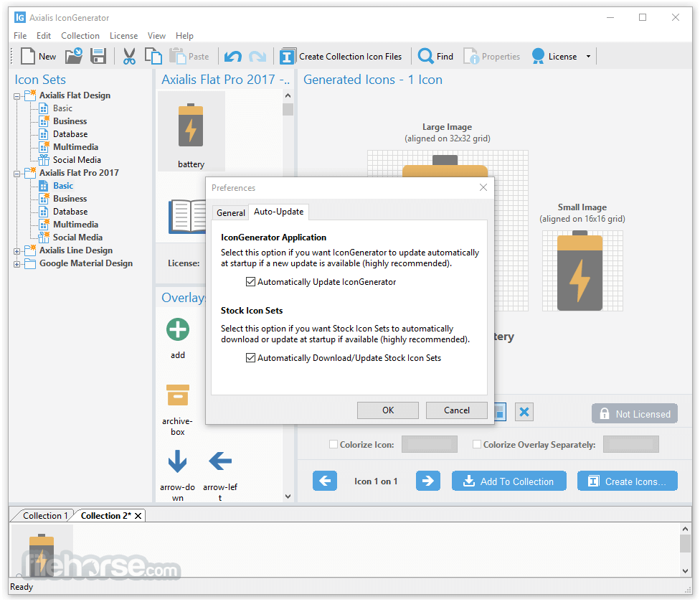Switch to the General preferences tab

coord(231,212)
